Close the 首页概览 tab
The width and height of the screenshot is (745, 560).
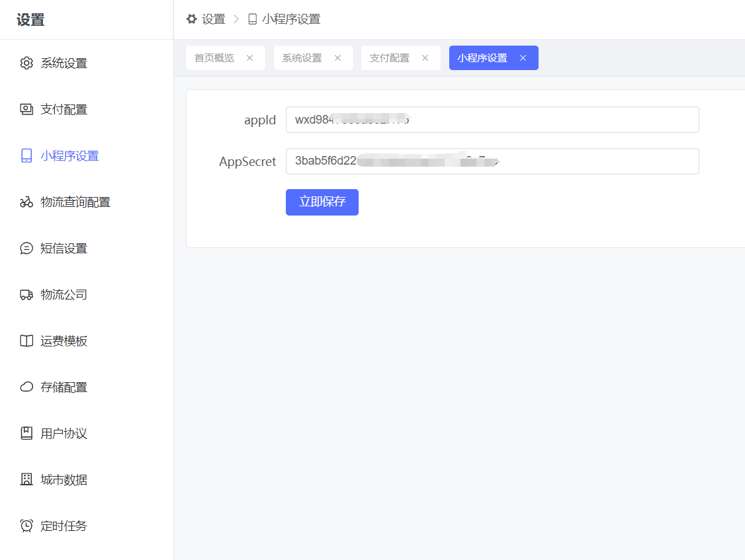pos(250,58)
